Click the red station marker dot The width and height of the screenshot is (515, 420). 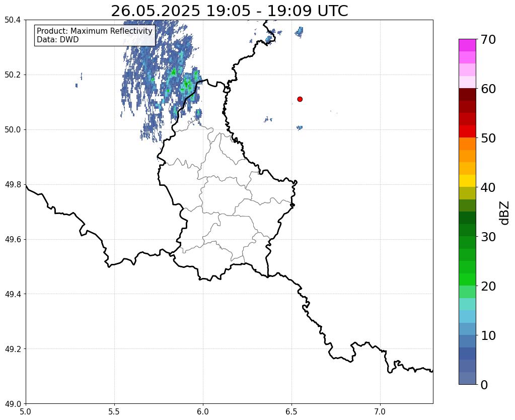point(300,99)
